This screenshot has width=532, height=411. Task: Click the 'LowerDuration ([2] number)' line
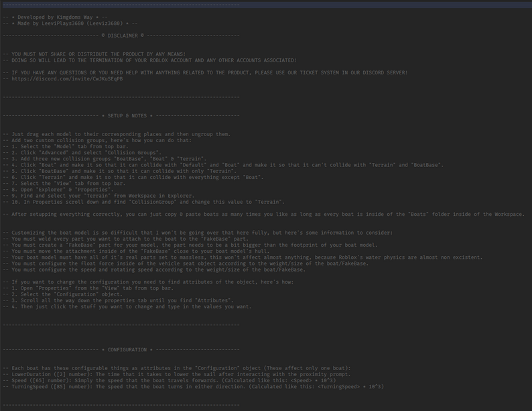[177, 374]
